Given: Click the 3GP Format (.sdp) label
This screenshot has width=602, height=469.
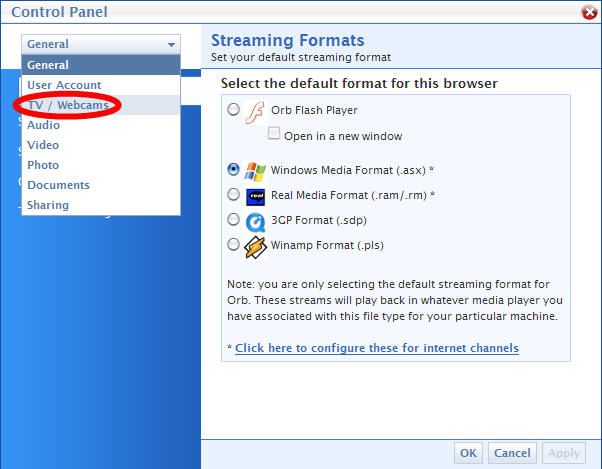Looking at the screenshot, I should point(319,220).
